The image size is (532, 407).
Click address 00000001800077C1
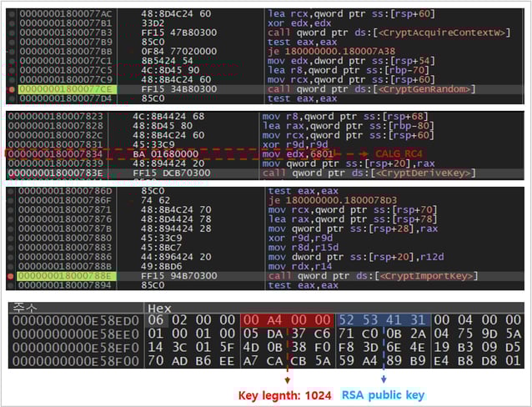click(x=66, y=61)
